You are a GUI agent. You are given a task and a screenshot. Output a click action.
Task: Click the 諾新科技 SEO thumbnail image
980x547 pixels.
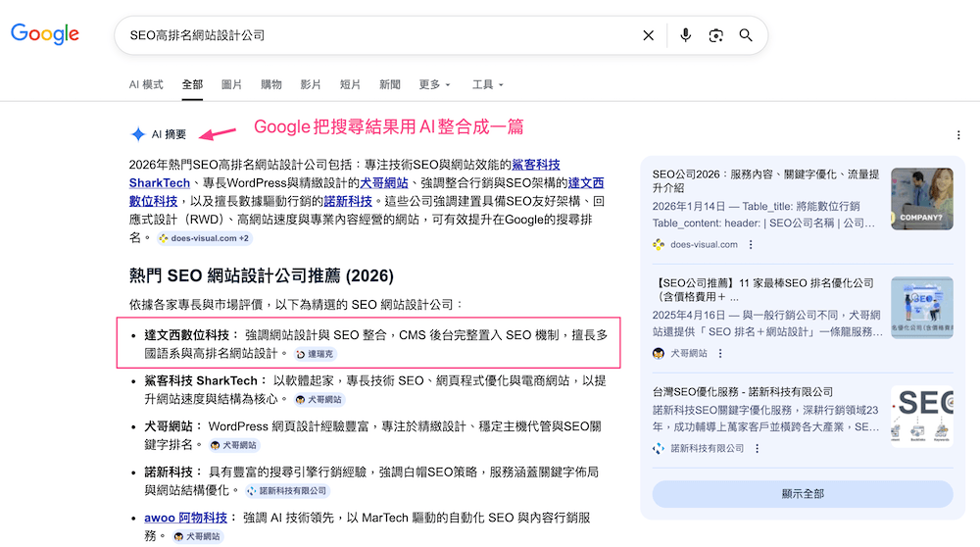tap(922, 417)
